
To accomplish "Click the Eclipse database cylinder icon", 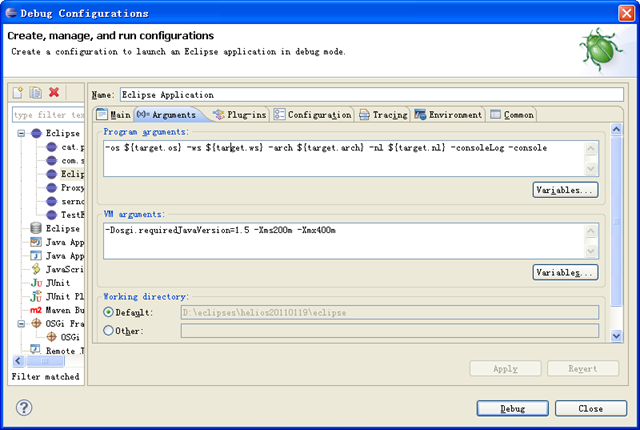I will (x=36, y=228).
